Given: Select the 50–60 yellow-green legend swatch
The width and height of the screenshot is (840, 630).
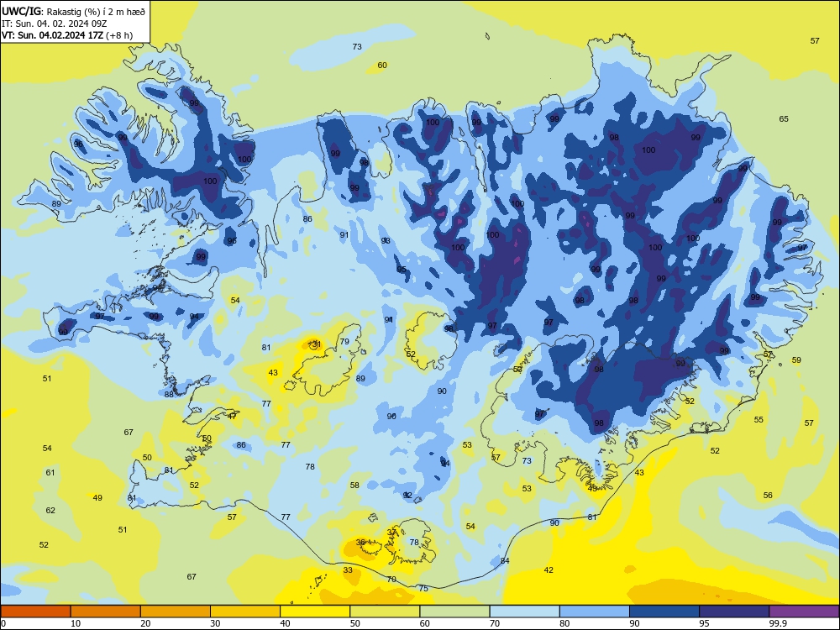Looking at the screenshot, I should pyautogui.click(x=385, y=612).
